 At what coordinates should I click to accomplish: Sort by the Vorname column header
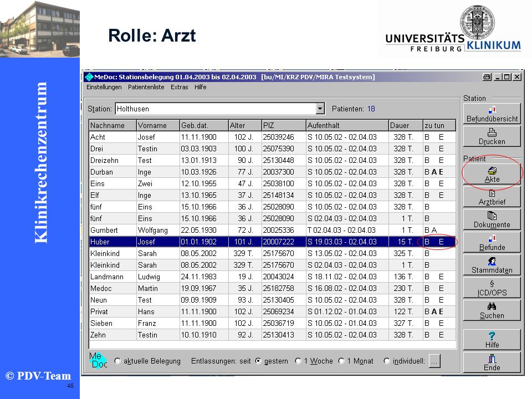coord(158,126)
